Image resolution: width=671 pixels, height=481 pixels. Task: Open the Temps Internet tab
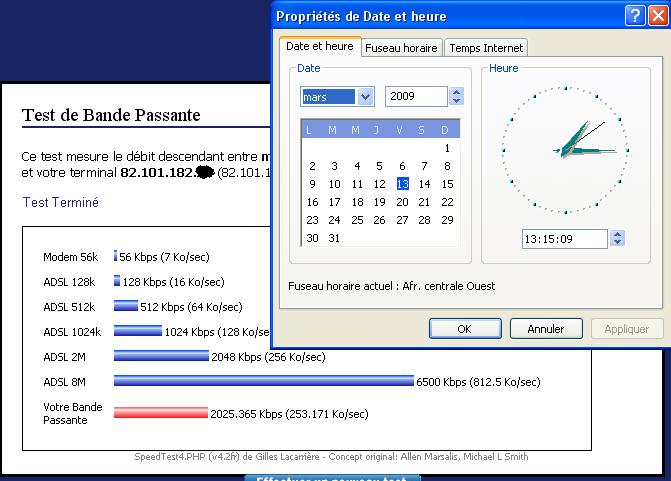point(486,48)
